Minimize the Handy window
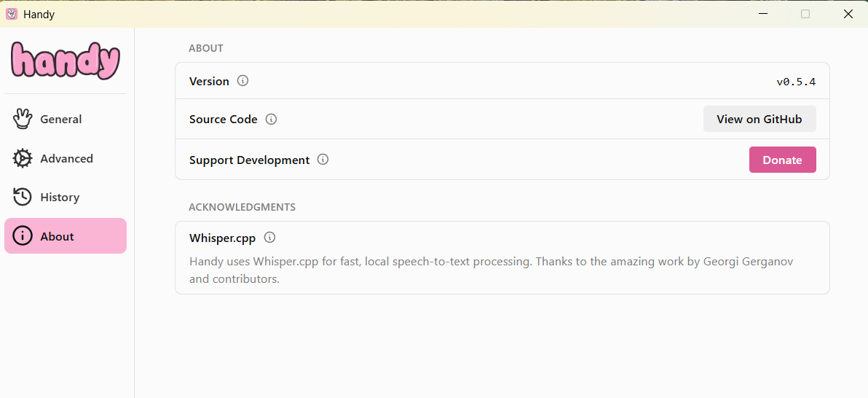 [x=762, y=14]
